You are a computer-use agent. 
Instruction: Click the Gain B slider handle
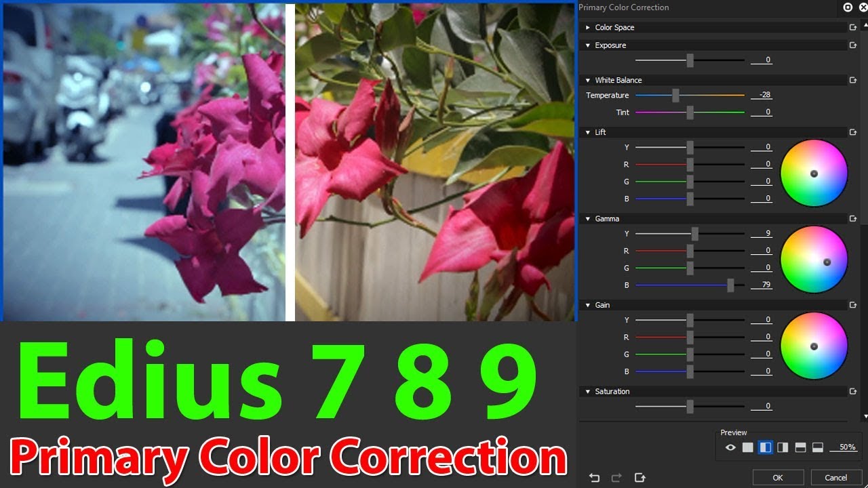[x=690, y=371]
